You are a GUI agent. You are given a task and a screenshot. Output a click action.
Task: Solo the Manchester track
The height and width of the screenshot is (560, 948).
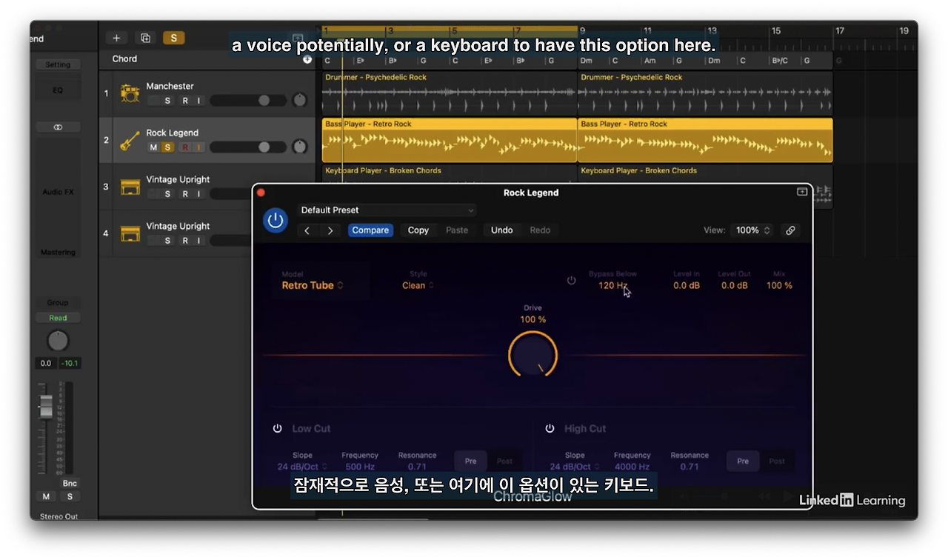[167, 101]
